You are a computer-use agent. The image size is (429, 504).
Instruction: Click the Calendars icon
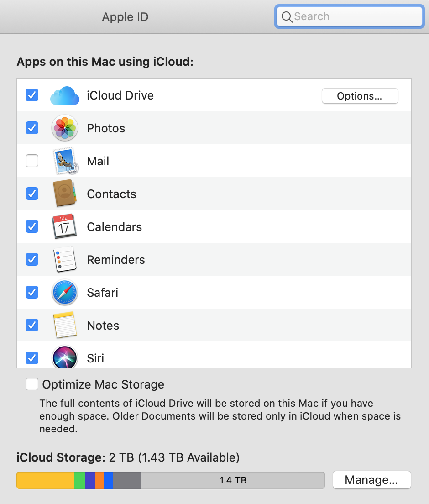(64, 226)
